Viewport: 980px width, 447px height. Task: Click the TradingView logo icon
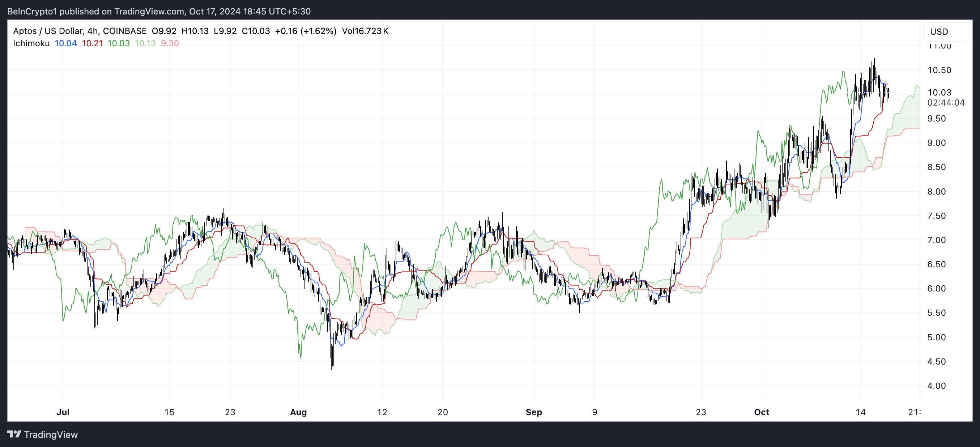tap(14, 434)
